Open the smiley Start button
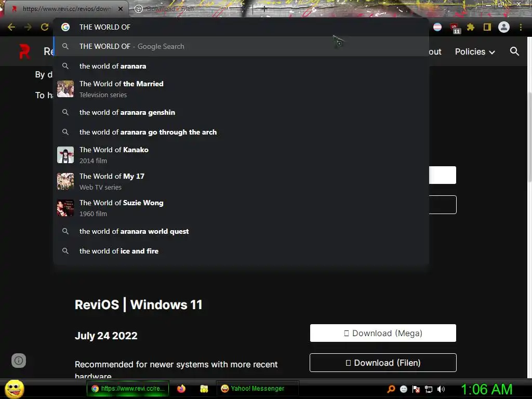Viewport: 532px width, 399px height. (15, 389)
